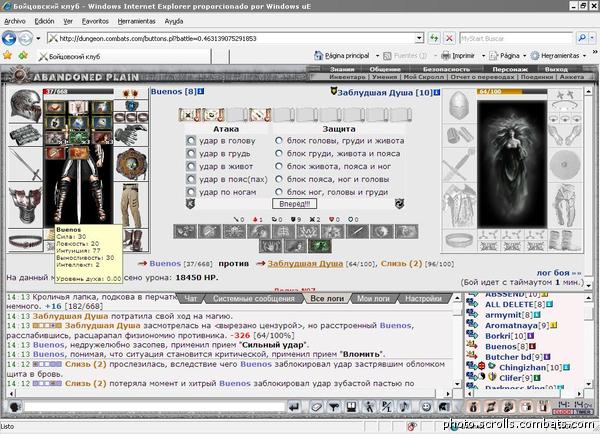Open the Персонаж game menu

coord(510,69)
